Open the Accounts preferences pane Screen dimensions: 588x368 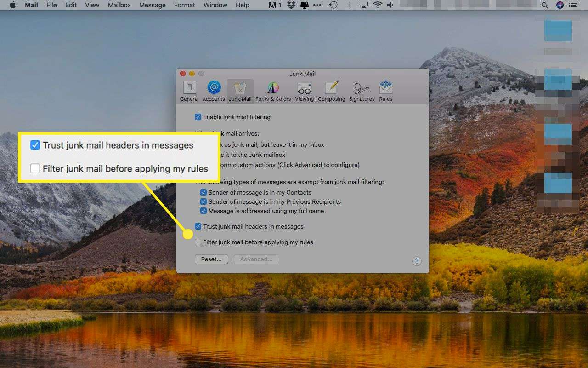click(x=214, y=91)
